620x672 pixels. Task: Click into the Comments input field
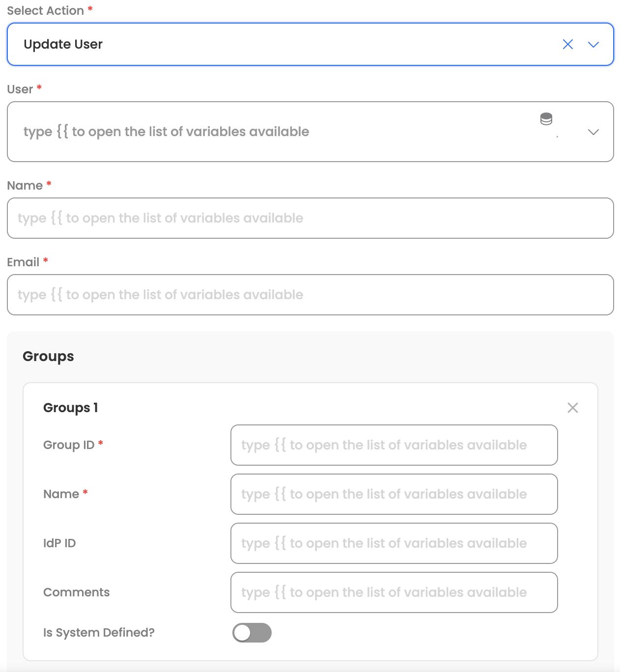[394, 592]
